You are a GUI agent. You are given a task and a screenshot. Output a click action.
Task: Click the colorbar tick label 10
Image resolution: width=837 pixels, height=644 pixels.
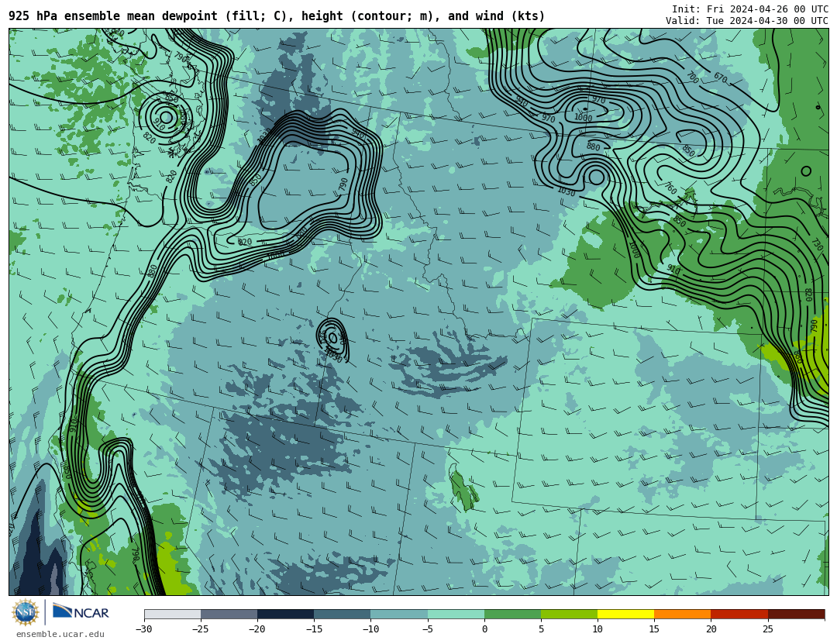[x=598, y=629]
